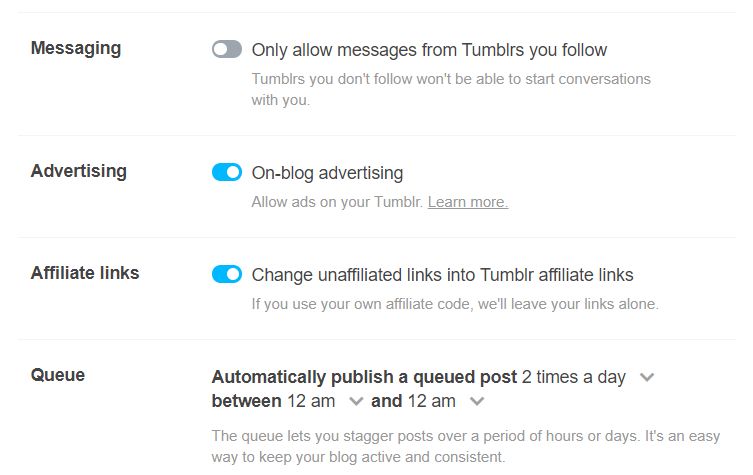Image resolution: width=753 pixels, height=475 pixels.
Task: Expand the posts-per-day chevron after '2 times a day'
Action: (647, 377)
